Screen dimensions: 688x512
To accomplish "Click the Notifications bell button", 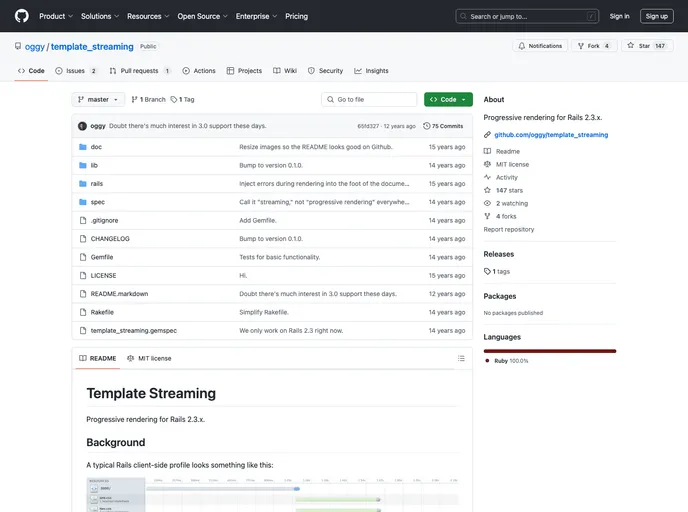I will click(x=540, y=46).
